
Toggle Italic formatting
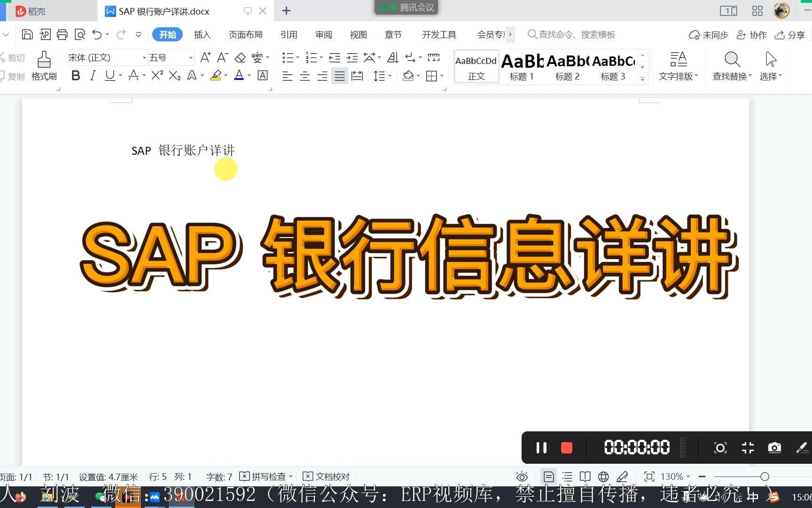93,75
